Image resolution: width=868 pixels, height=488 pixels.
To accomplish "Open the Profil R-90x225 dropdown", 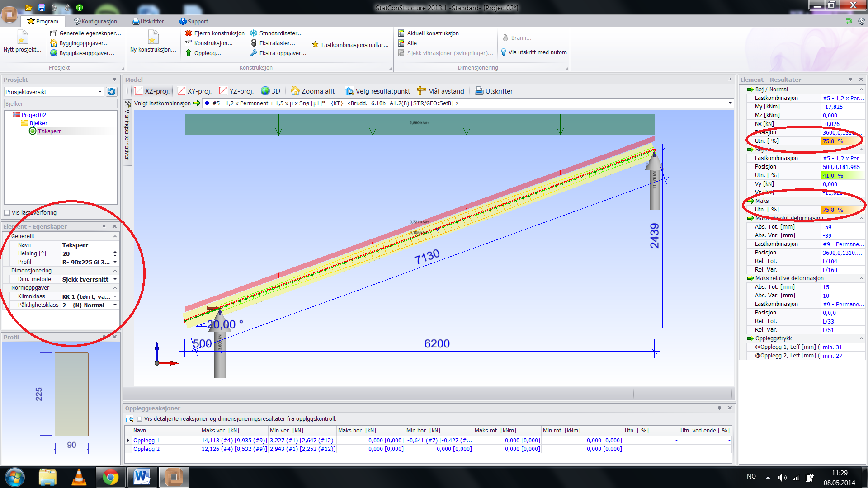I will pyautogui.click(x=115, y=262).
